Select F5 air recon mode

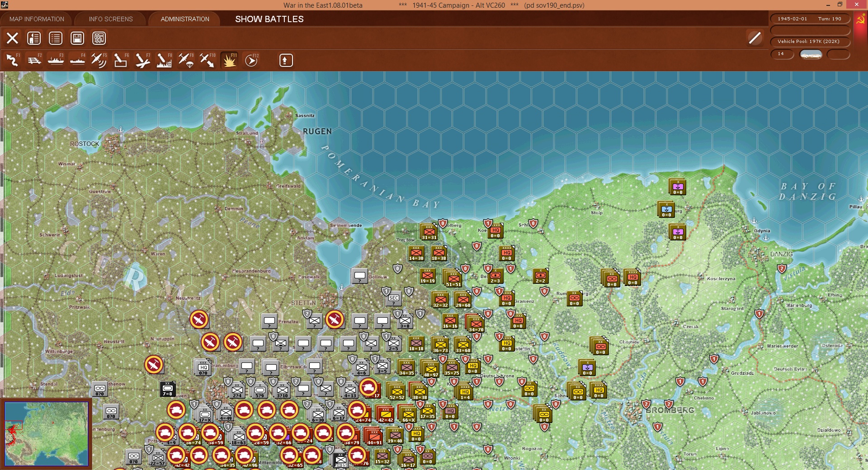(99, 60)
